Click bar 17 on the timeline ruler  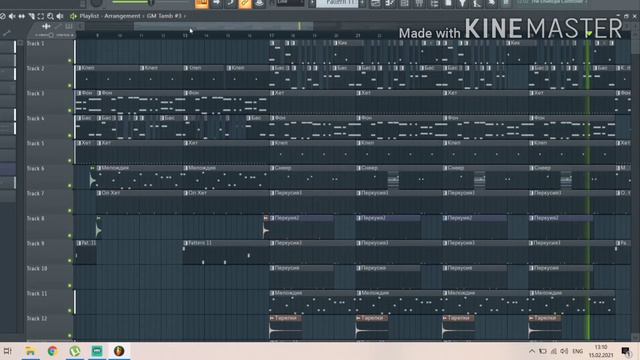coord(271,36)
